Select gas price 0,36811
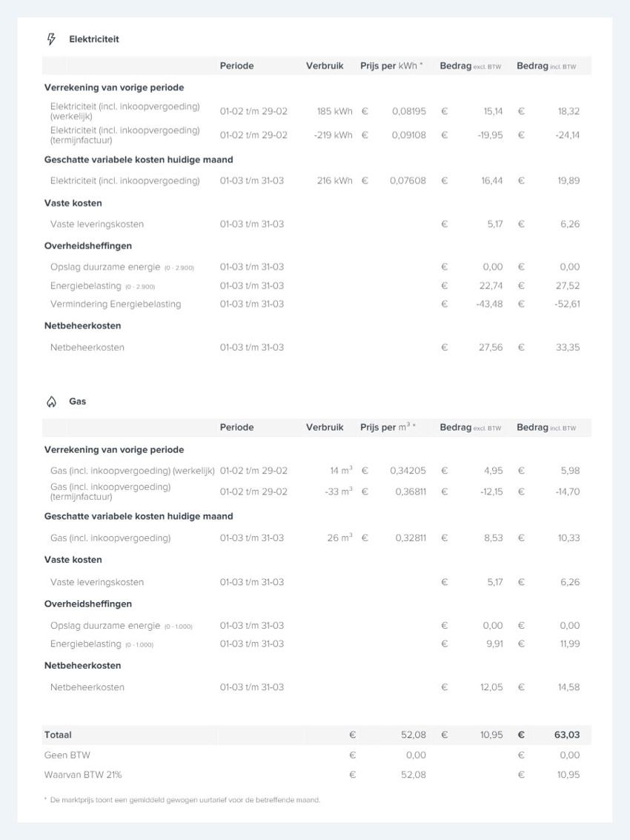Viewport: 630px width, 840px height. (x=411, y=492)
